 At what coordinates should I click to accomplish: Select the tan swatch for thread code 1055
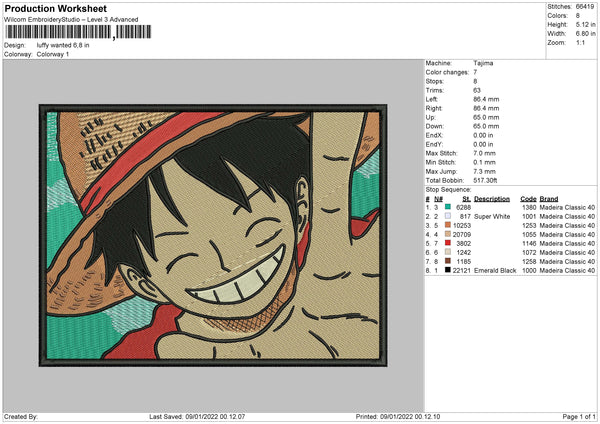tap(448, 234)
